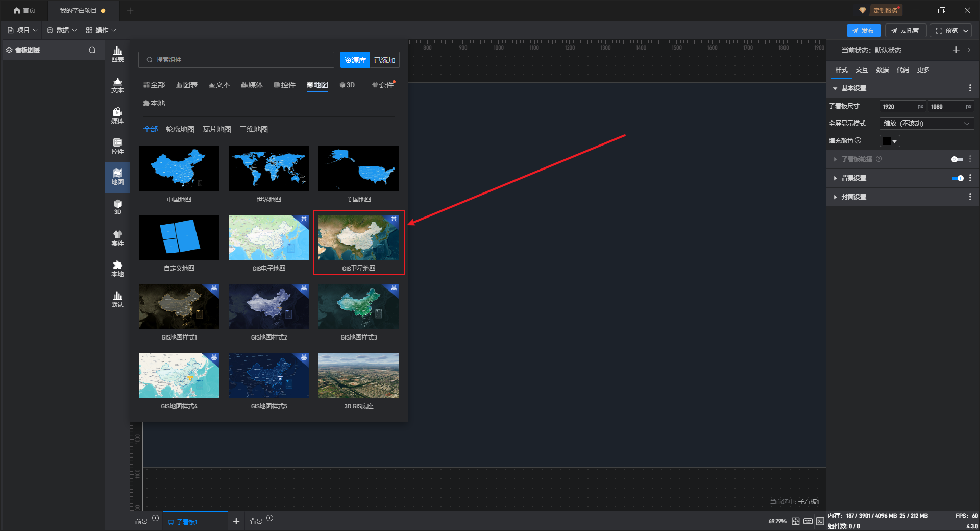Open the 图表 chart components sidebar icon
Screen dimensions: 980x531
117,54
